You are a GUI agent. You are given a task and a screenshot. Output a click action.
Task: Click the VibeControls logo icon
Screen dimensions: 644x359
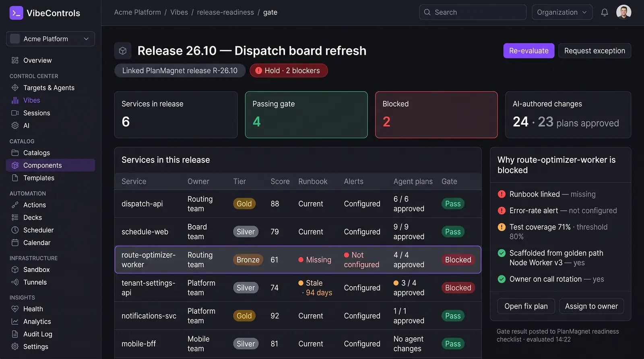16,13
